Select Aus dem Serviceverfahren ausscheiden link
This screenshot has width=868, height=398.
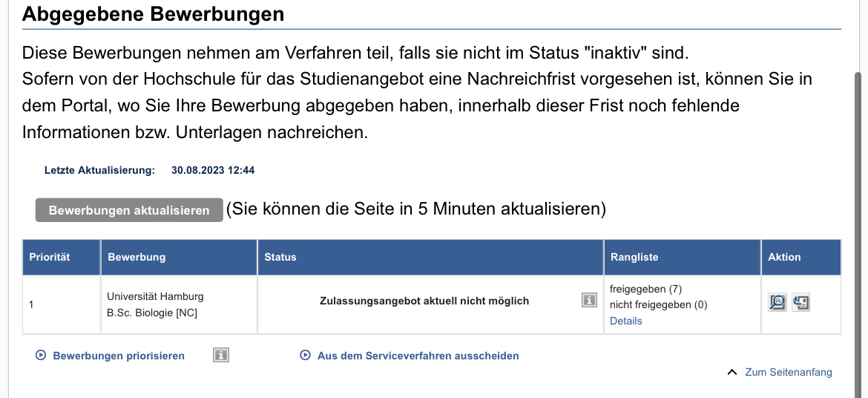(x=418, y=356)
